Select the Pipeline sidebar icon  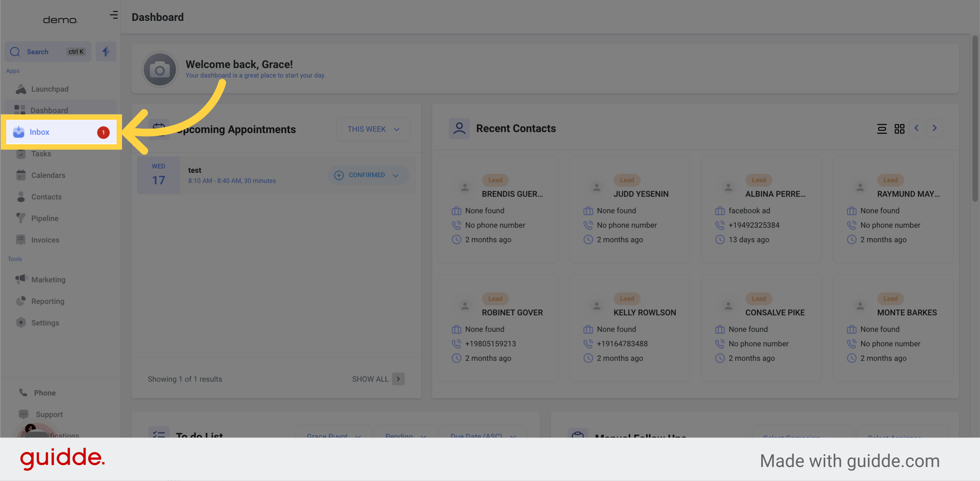[44, 218]
